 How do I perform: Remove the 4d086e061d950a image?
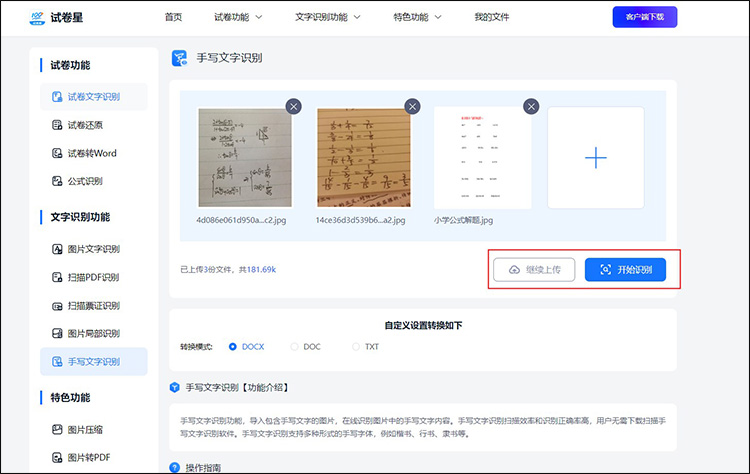point(294,106)
